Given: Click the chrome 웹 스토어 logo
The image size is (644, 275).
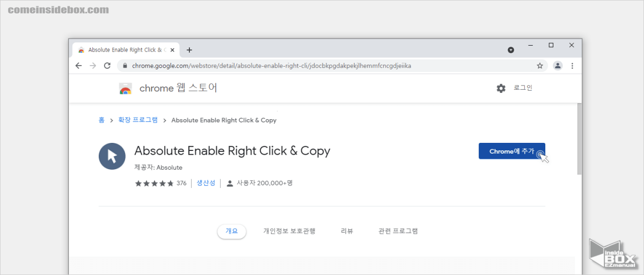Looking at the screenshot, I should coord(168,89).
